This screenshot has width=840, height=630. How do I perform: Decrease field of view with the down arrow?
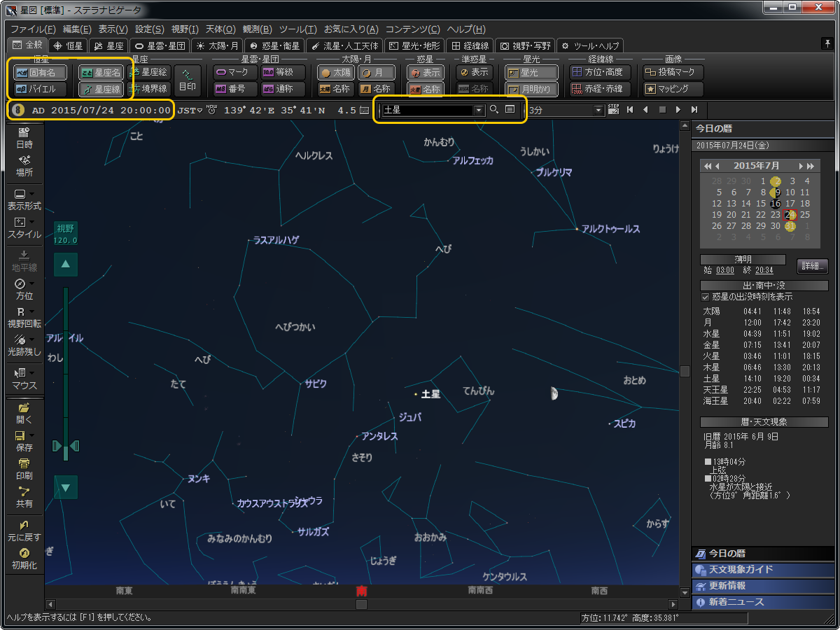tap(66, 487)
